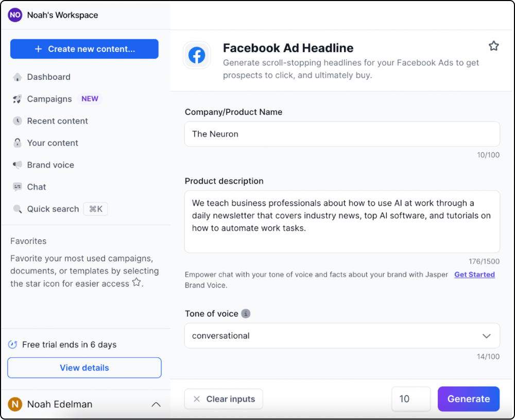Open the Dashboard home icon
Screen dimensions: 515x420
coord(18,77)
